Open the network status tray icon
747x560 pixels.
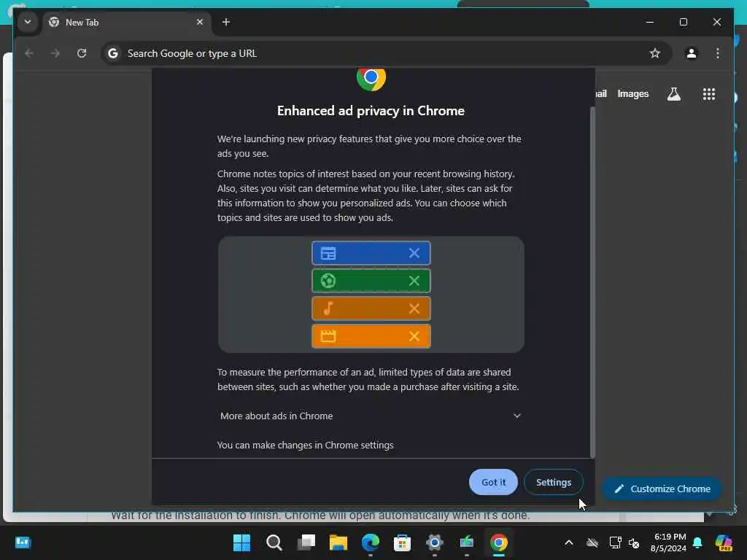click(615, 542)
